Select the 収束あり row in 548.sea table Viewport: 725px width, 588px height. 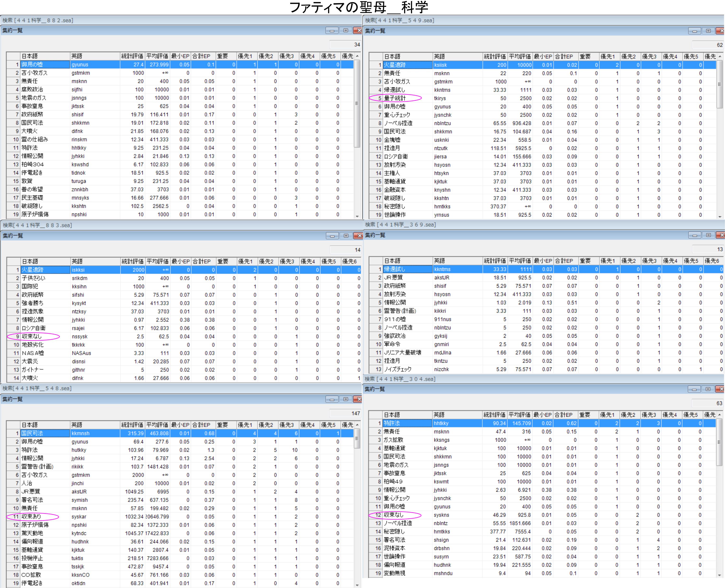(x=31, y=517)
